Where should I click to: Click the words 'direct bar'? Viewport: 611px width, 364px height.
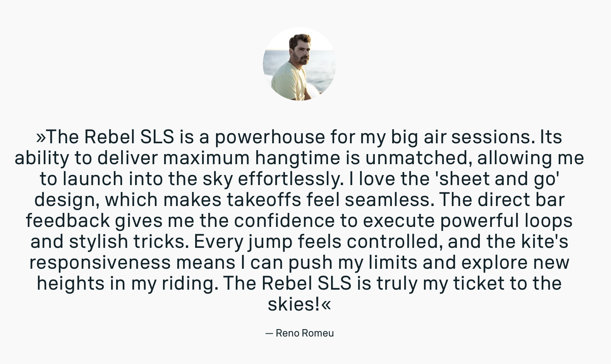click(521, 200)
